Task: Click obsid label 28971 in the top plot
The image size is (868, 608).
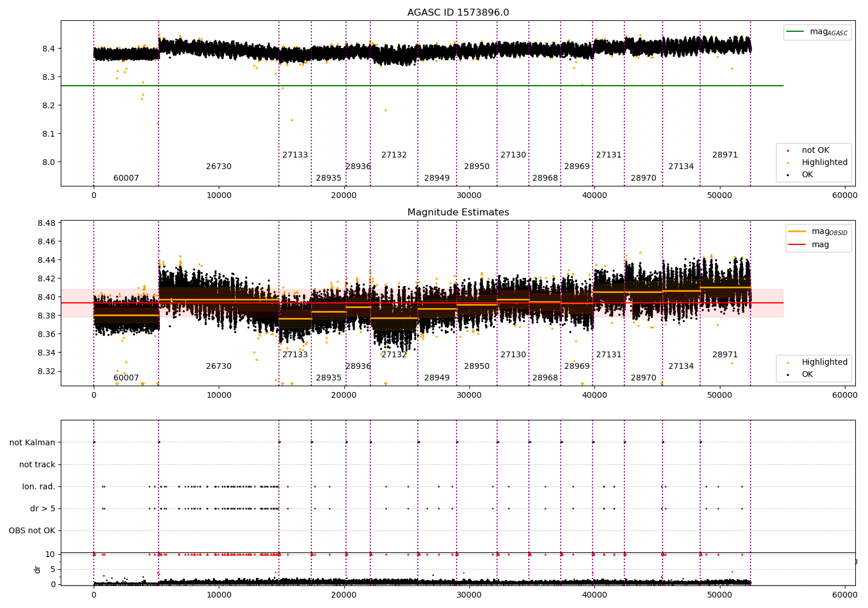Action: pos(725,155)
